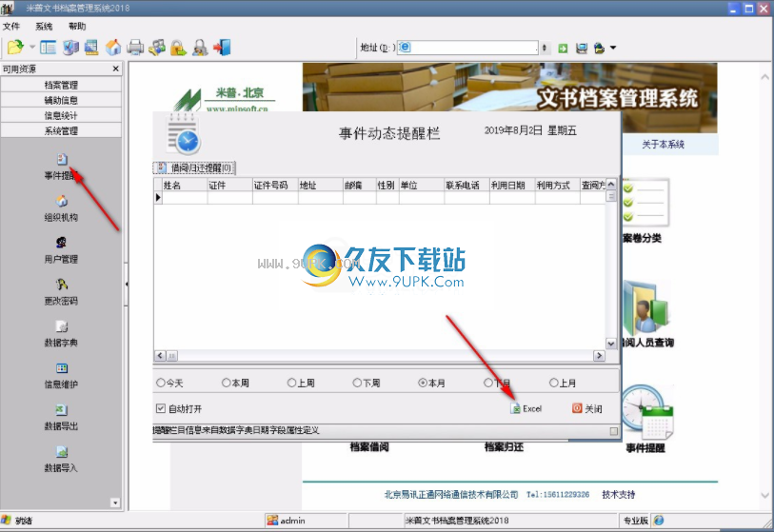Viewport: 774px width, 532px height.
Task: Open 信息维护 sidebar icon
Action: (x=61, y=376)
